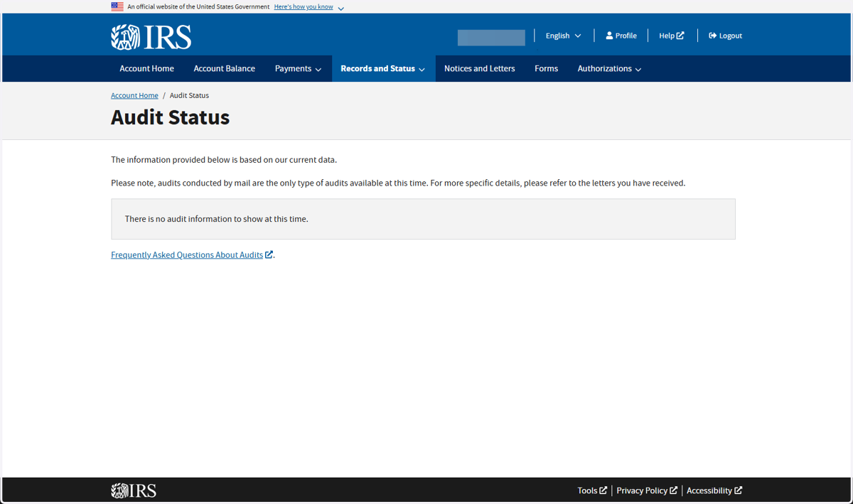The image size is (853, 504).
Task: Expand "Here's how you know" banner
Action: (x=309, y=7)
